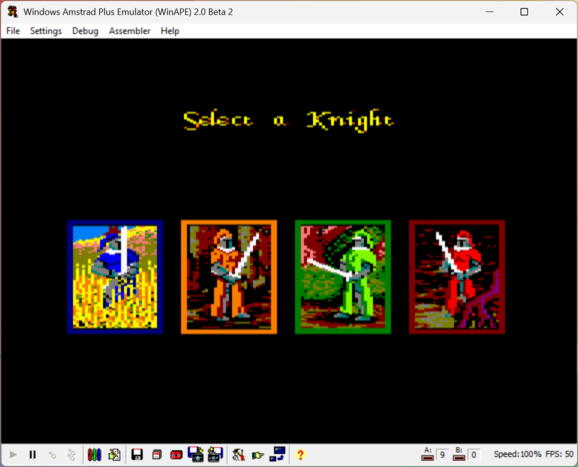
Task: Click the FPS: 50 status text
Action: coord(559,454)
